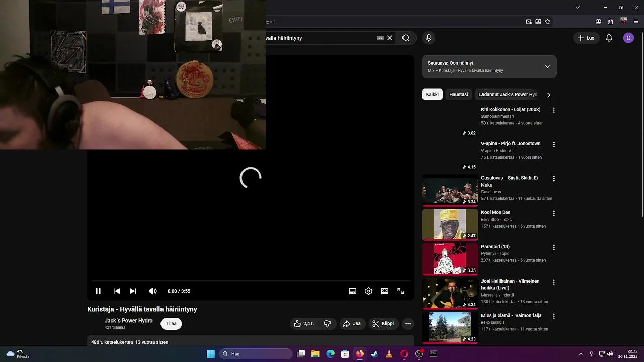Image resolution: width=644 pixels, height=362 pixels.
Task: Open the browser extensions puzzle icon
Action: coord(610,22)
